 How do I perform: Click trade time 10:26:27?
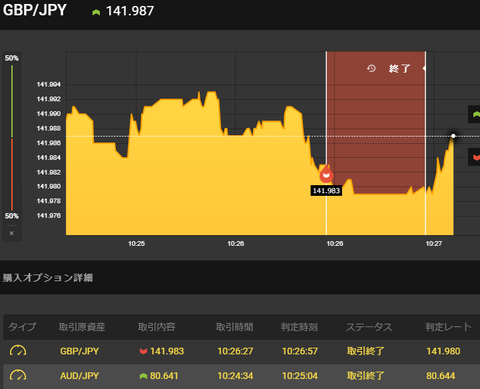235,351
